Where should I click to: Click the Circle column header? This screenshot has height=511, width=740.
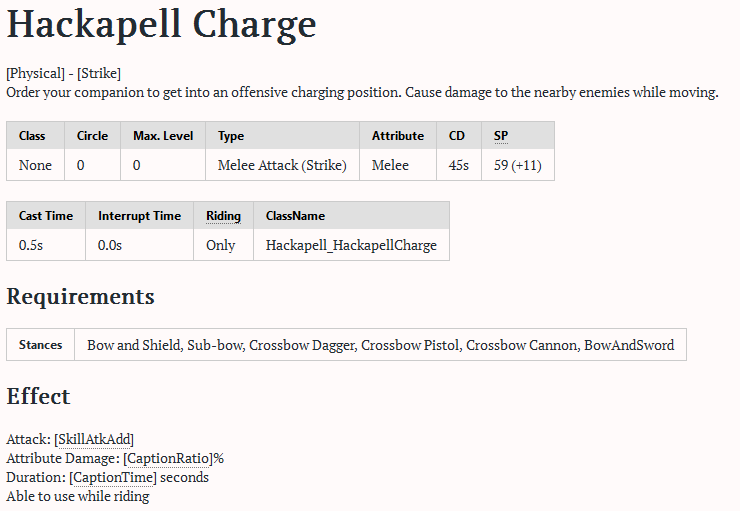point(93,136)
